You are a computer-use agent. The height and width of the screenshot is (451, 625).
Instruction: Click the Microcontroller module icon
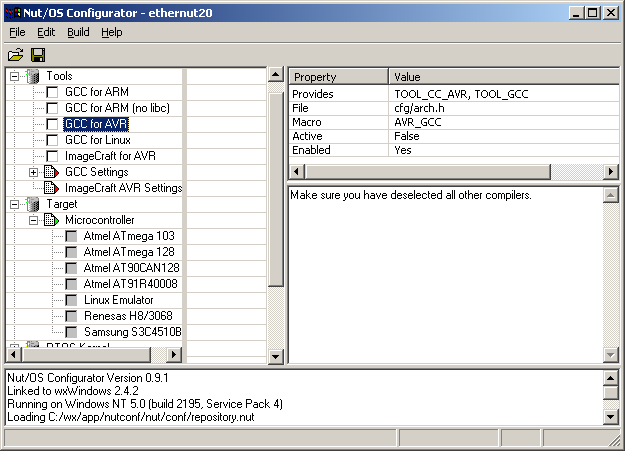[51, 220]
